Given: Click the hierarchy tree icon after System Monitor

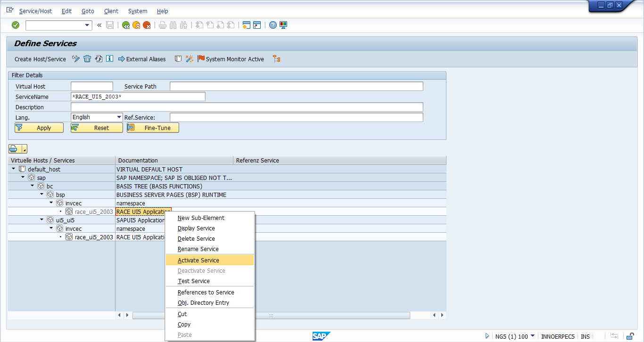Looking at the screenshot, I should pos(277,59).
